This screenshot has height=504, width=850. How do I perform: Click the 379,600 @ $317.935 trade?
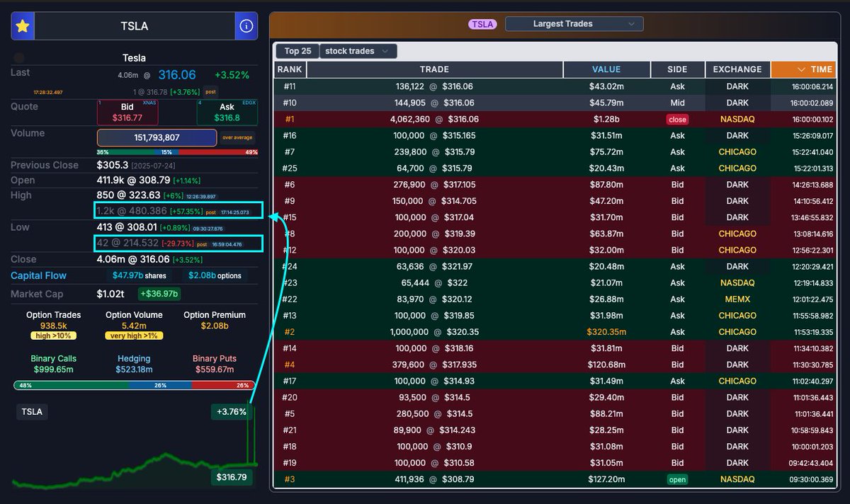coord(434,365)
